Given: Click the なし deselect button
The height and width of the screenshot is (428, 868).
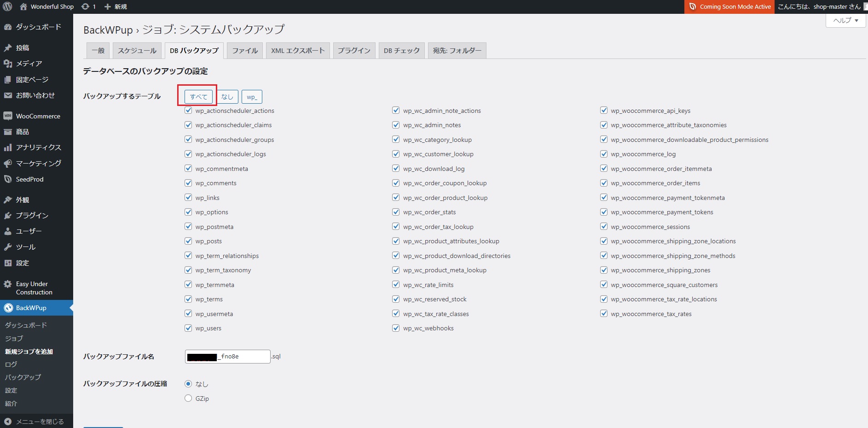Looking at the screenshot, I should click(x=227, y=97).
